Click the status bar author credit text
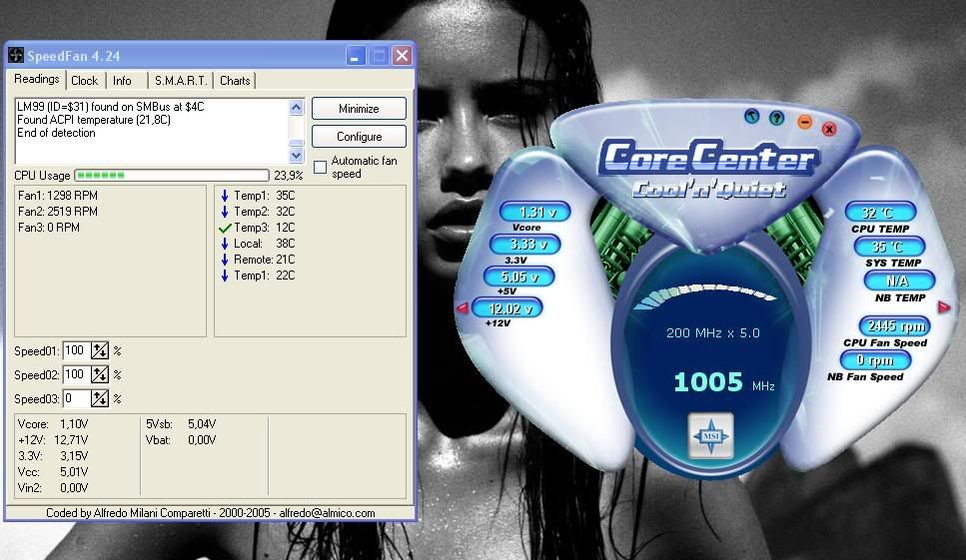This screenshot has height=560, width=966. [210, 513]
